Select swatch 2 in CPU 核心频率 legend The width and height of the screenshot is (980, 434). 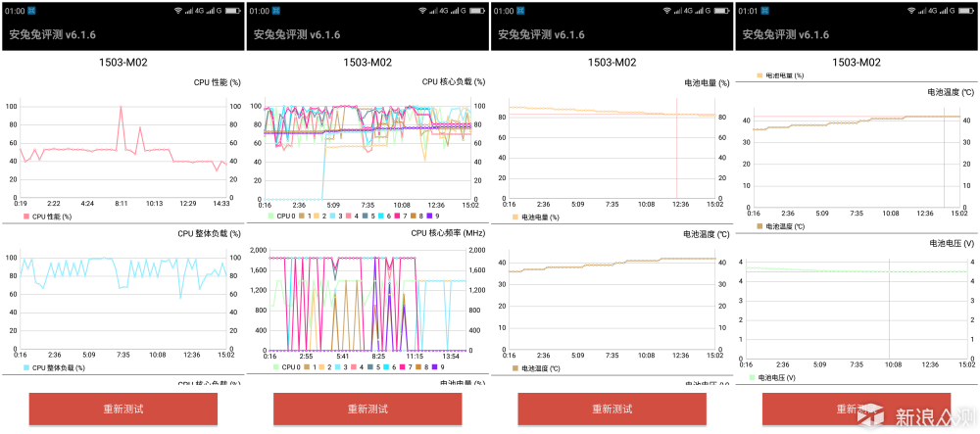pos(321,366)
